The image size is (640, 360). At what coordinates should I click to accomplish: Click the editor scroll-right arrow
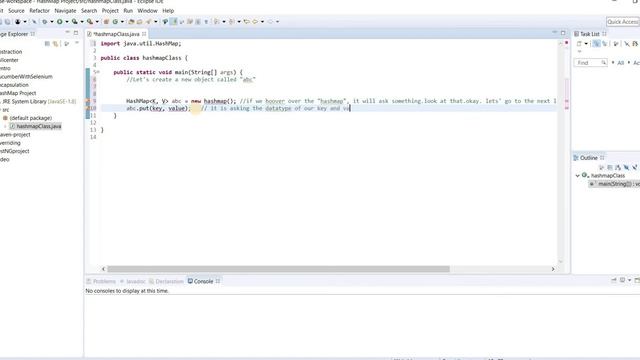point(553,269)
